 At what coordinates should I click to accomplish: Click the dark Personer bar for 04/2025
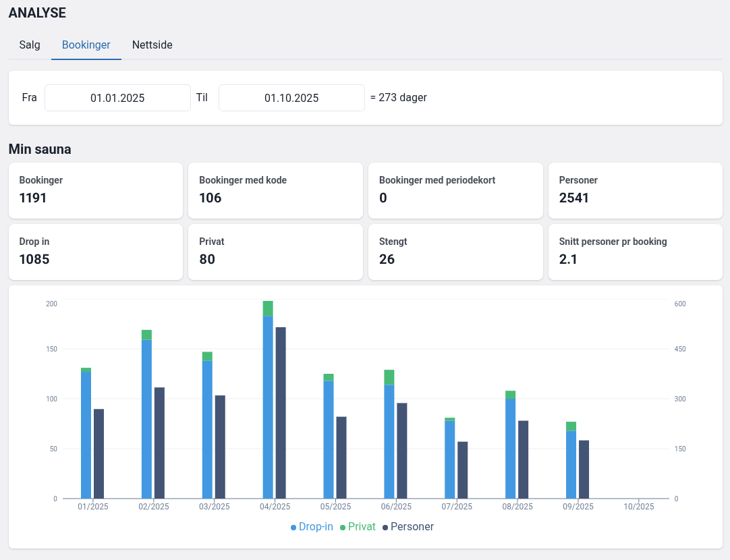[x=281, y=412]
